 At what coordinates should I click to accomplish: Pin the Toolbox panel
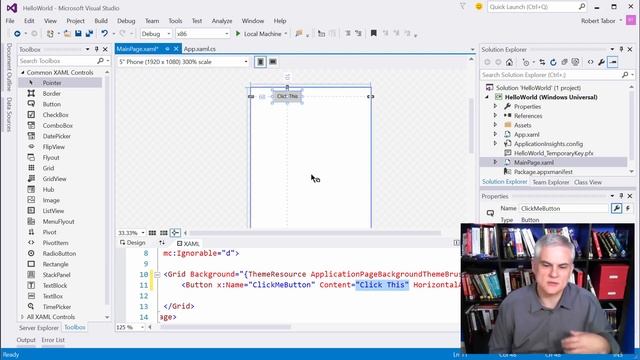point(97,49)
